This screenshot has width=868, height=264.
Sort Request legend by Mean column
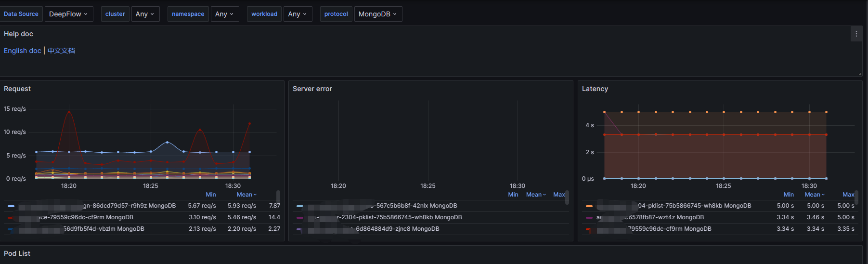246,195
